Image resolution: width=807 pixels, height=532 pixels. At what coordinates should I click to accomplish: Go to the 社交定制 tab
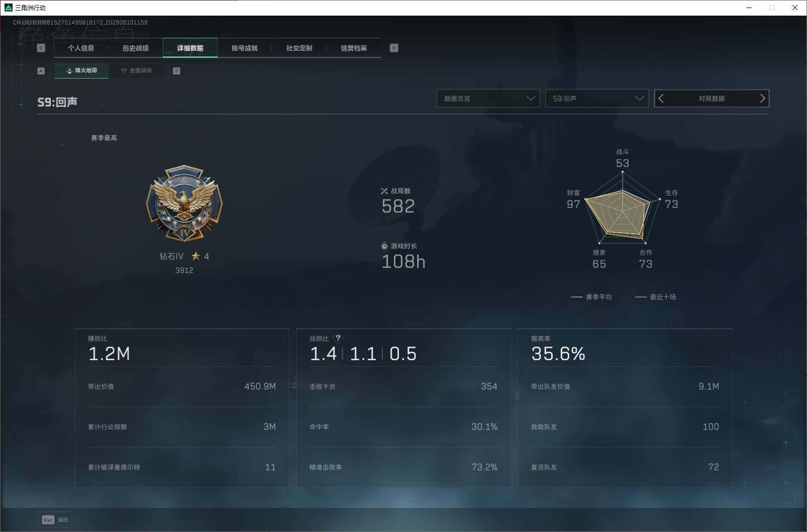click(299, 48)
